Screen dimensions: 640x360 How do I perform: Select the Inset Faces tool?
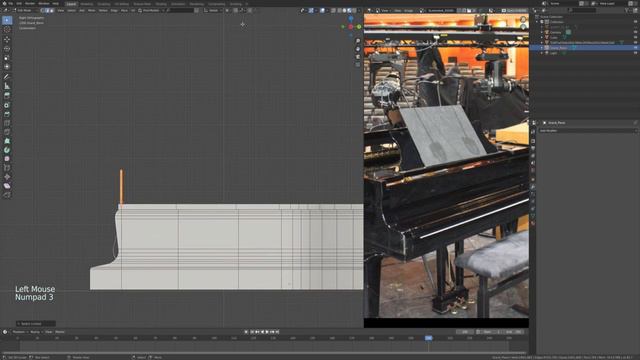[7, 114]
